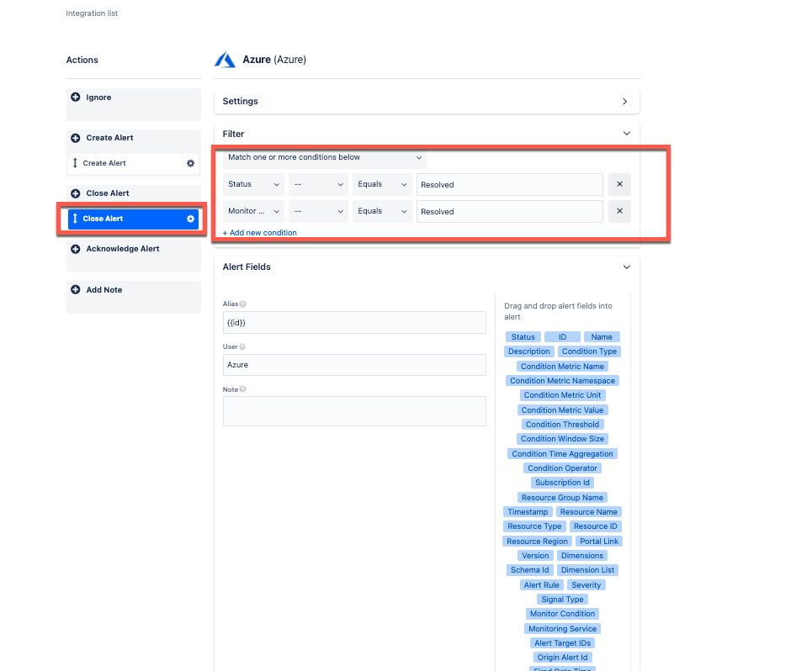
Task: Select the Name field tag
Action: tap(602, 337)
